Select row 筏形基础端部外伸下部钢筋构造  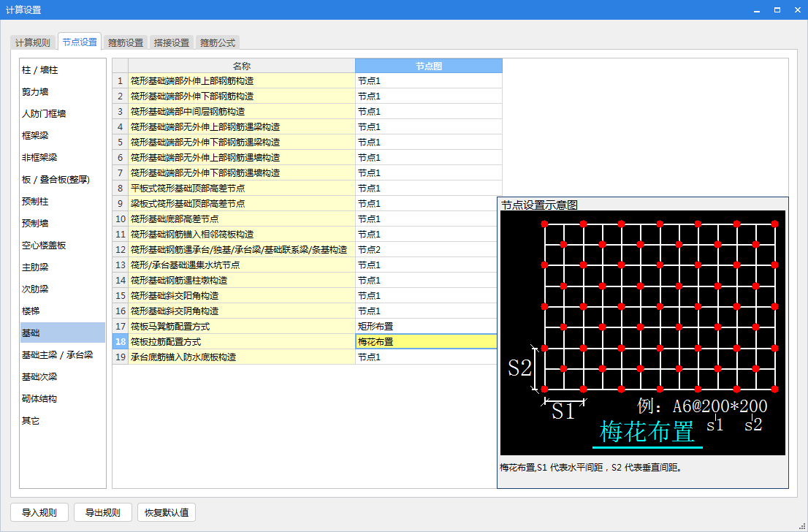tap(242, 96)
